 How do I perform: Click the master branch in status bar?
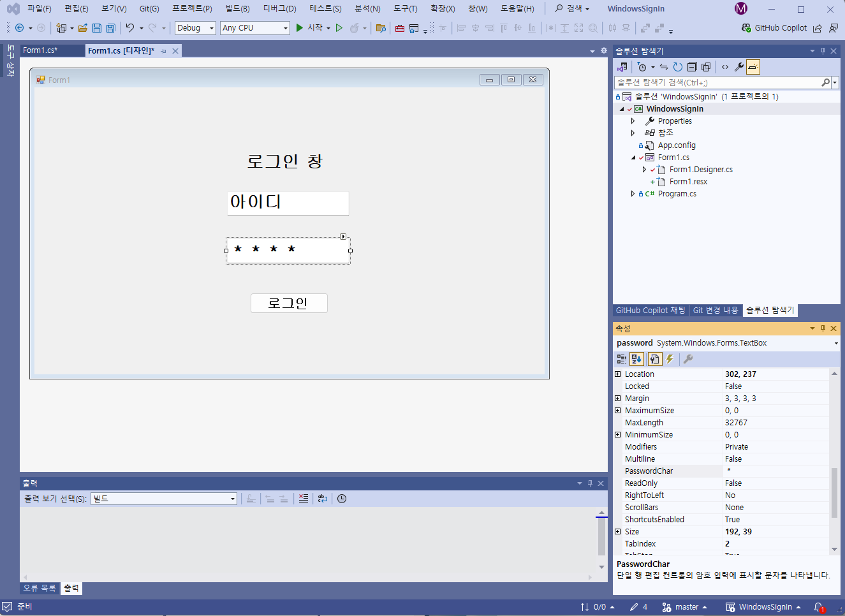(x=686, y=607)
